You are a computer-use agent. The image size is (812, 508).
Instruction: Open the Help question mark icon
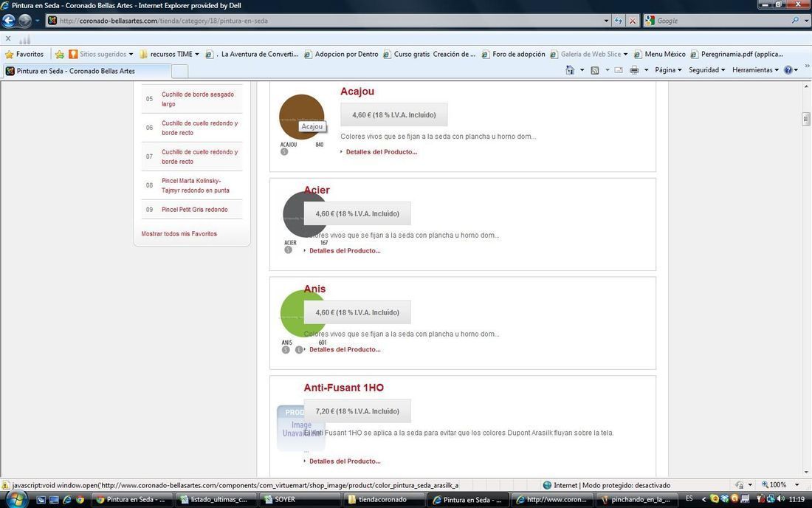[788, 70]
